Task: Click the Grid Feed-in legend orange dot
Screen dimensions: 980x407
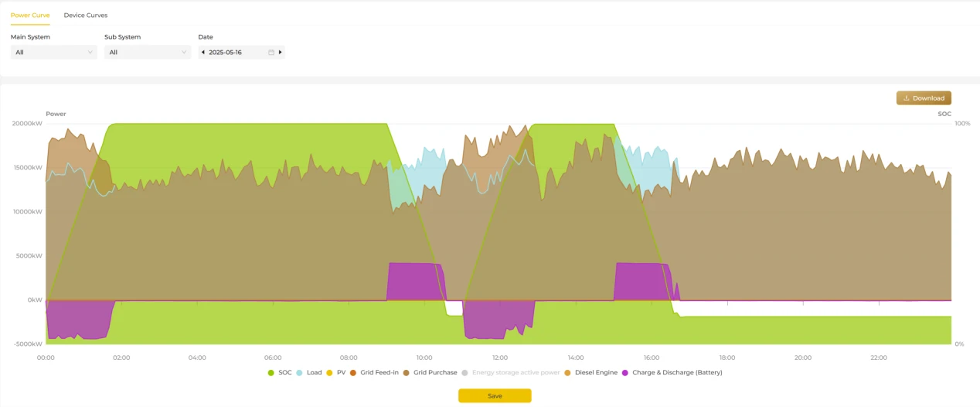Action: coord(353,373)
